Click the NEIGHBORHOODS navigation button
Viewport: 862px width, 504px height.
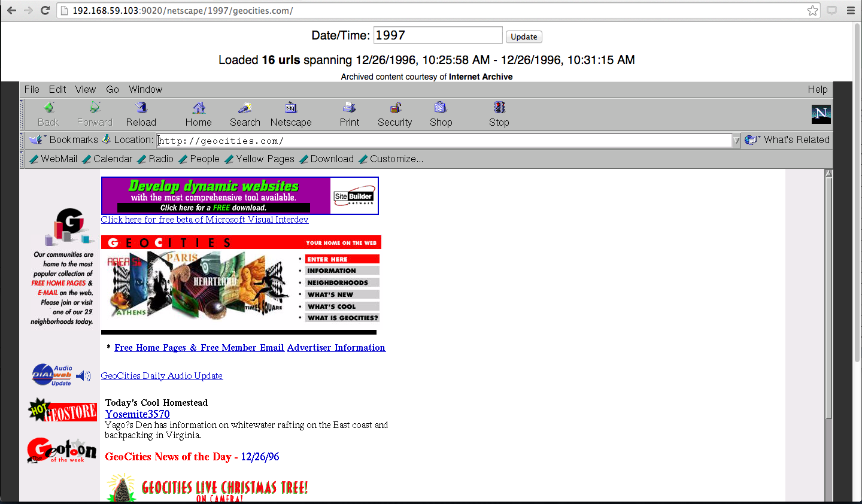click(342, 283)
